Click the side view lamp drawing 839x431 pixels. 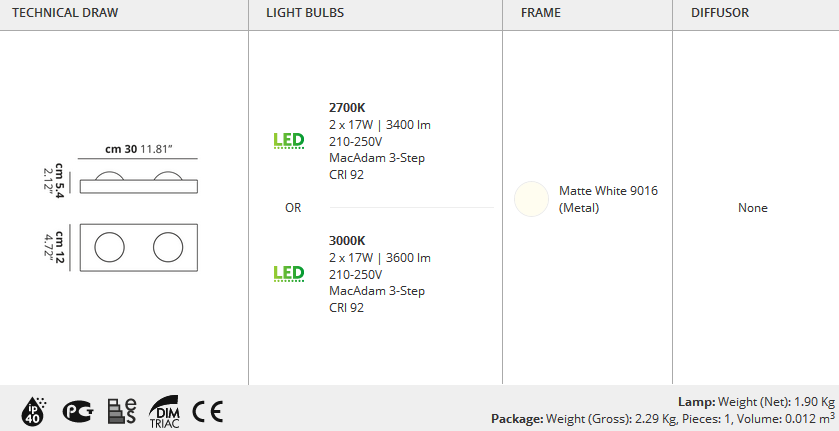[138, 182]
